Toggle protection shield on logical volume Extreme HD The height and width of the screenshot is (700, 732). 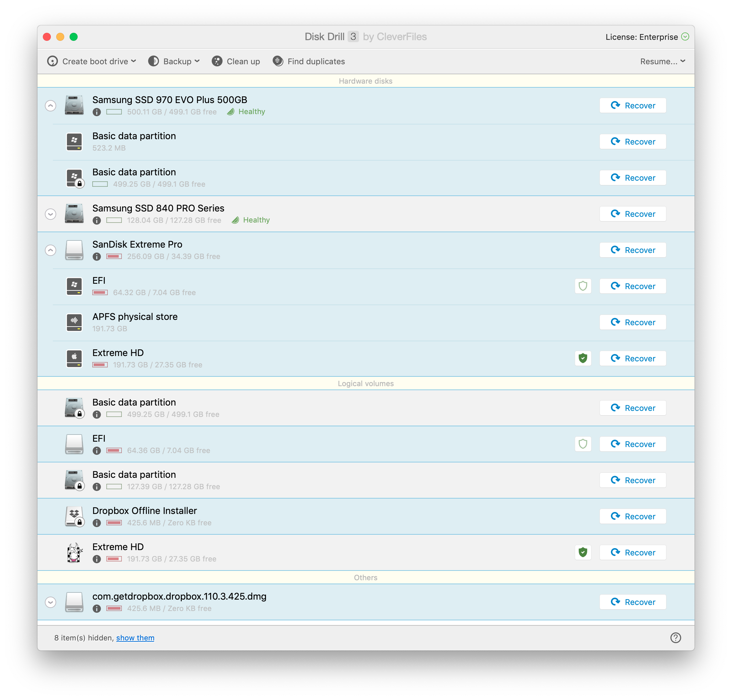coord(583,553)
